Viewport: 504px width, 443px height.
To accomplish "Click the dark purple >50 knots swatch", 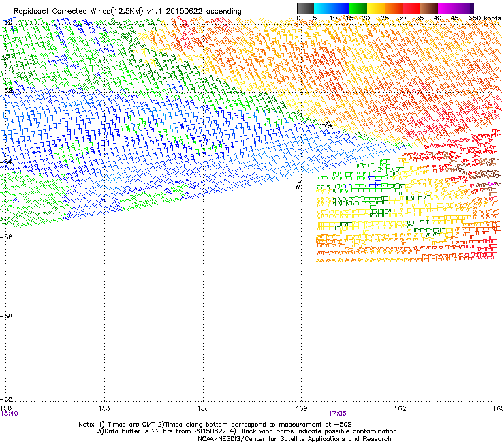I will pyautogui.click(x=472, y=8).
